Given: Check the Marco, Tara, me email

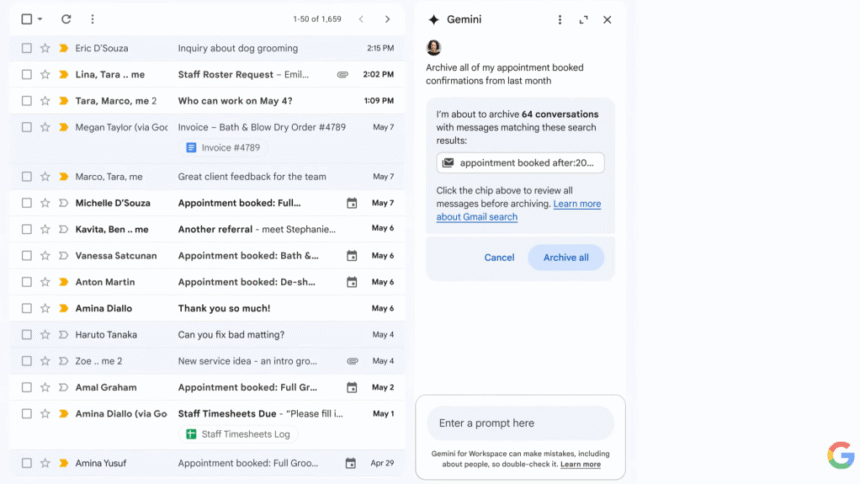Looking at the screenshot, I should pos(26,177).
